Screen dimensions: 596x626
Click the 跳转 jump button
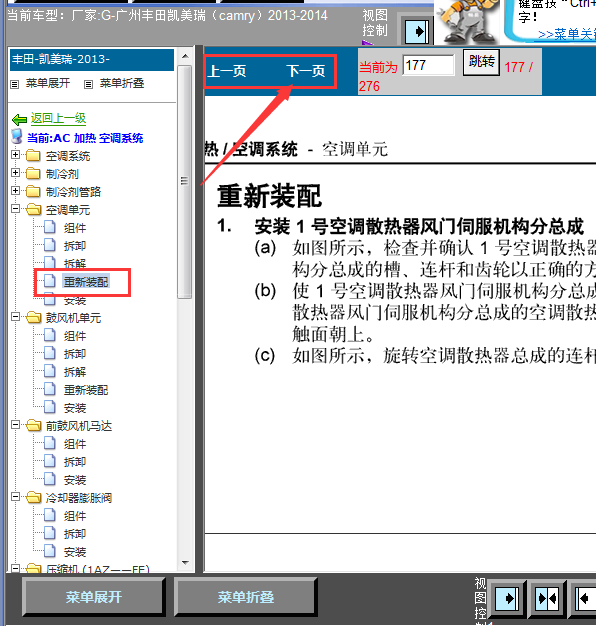tap(481, 62)
